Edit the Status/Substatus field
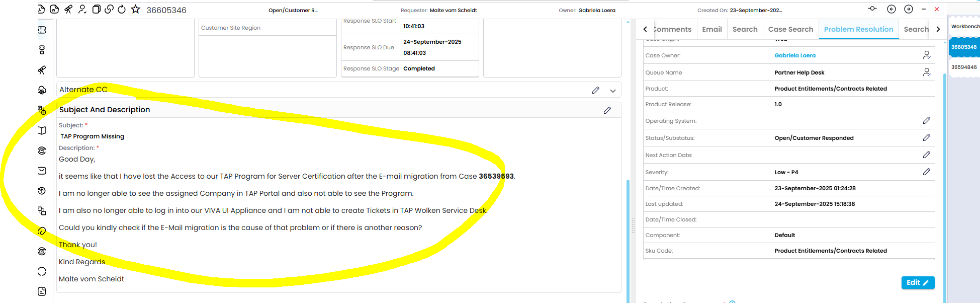980x303 pixels. click(x=927, y=137)
